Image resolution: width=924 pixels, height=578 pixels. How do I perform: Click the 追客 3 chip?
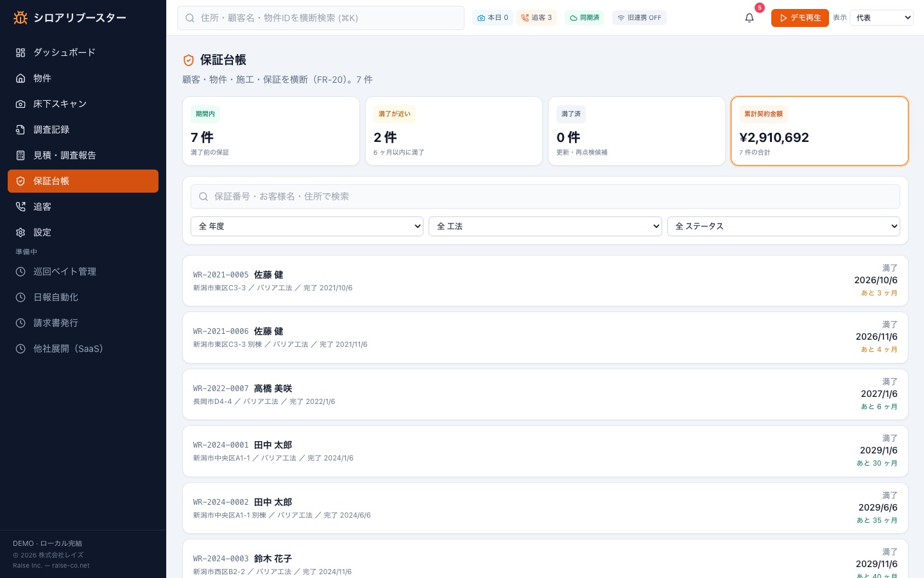pyautogui.click(x=536, y=18)
